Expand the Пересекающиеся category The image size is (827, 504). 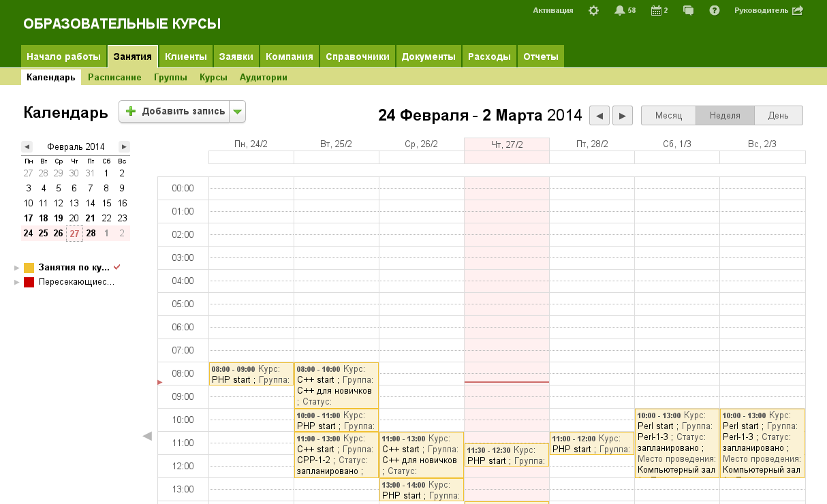17,282
